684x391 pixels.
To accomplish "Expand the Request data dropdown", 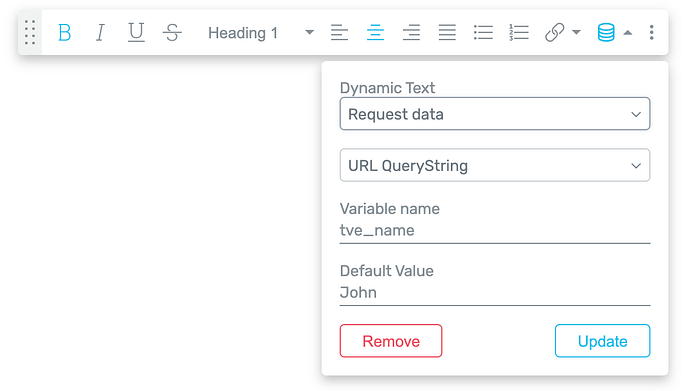I will 495,114.
